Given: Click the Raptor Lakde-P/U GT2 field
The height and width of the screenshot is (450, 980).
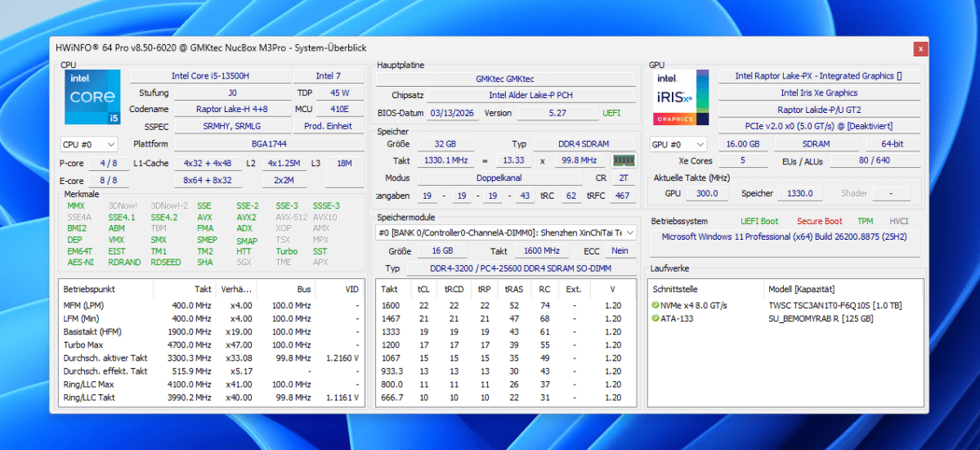Looking at the screenshot, I should click(819, 110).
